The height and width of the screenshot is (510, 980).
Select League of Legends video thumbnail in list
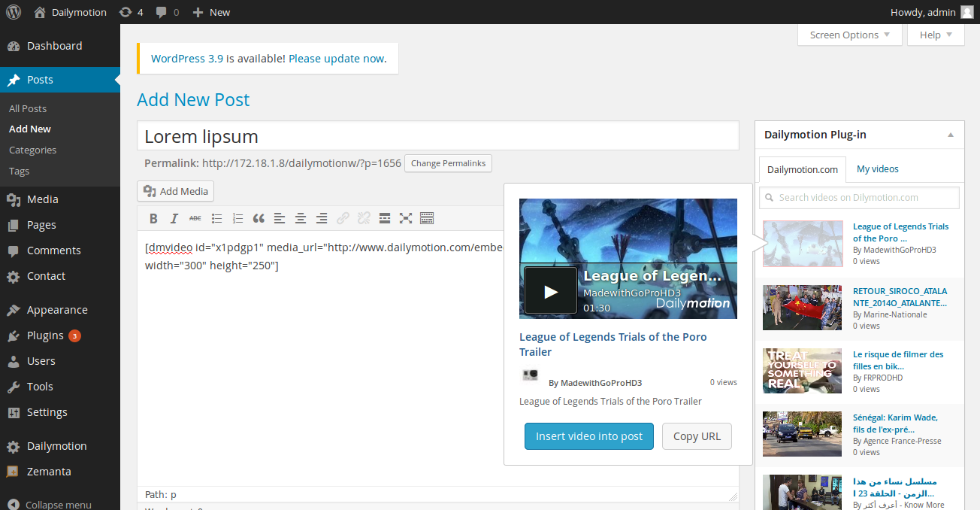pos(803,244)
